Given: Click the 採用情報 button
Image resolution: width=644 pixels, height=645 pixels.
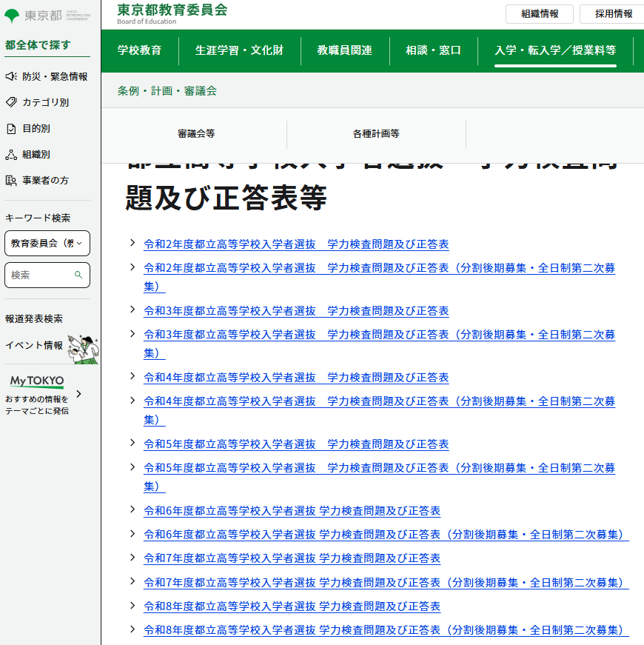Looking at the screenshot, I should click(613, 14).
